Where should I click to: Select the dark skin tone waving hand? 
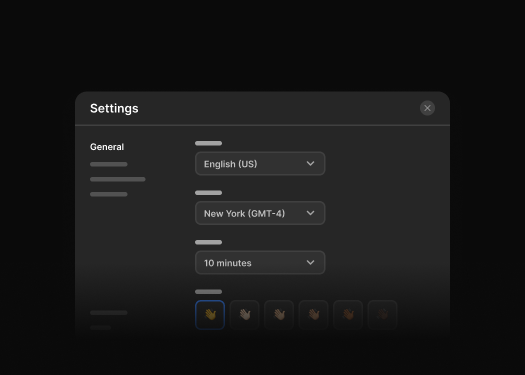point(382,315)
